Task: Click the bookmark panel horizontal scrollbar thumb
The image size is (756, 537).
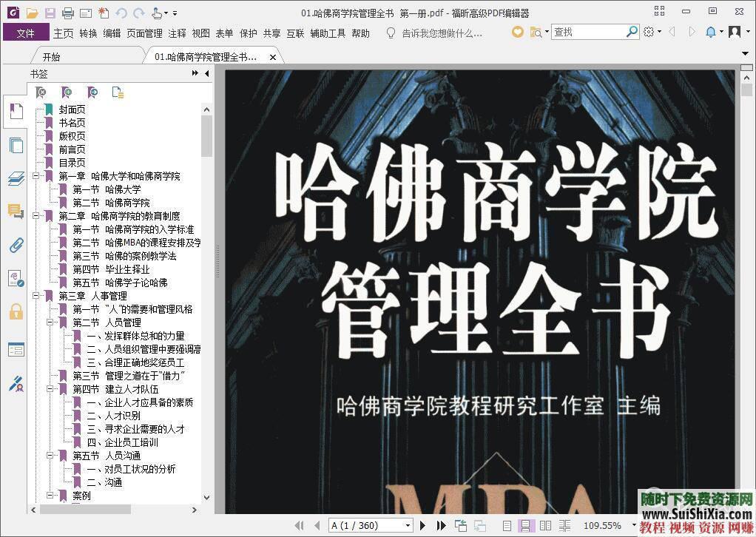Action: click(85, 510)
